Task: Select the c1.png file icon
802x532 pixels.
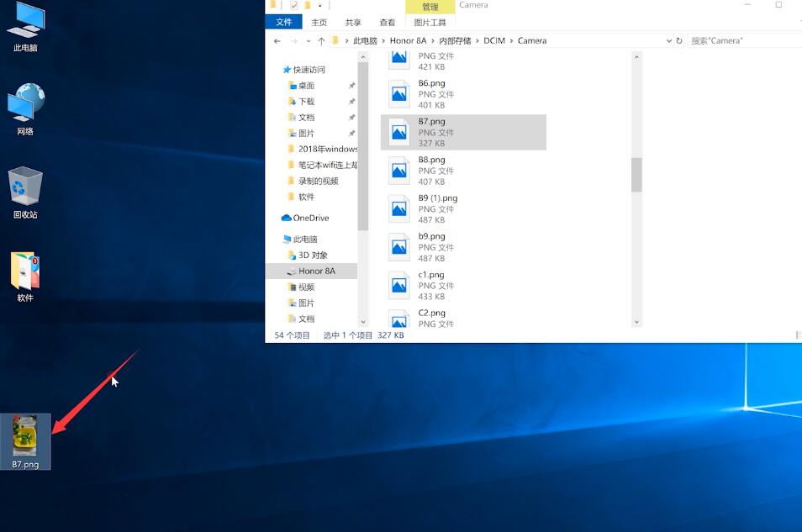Action: point(399,286)
